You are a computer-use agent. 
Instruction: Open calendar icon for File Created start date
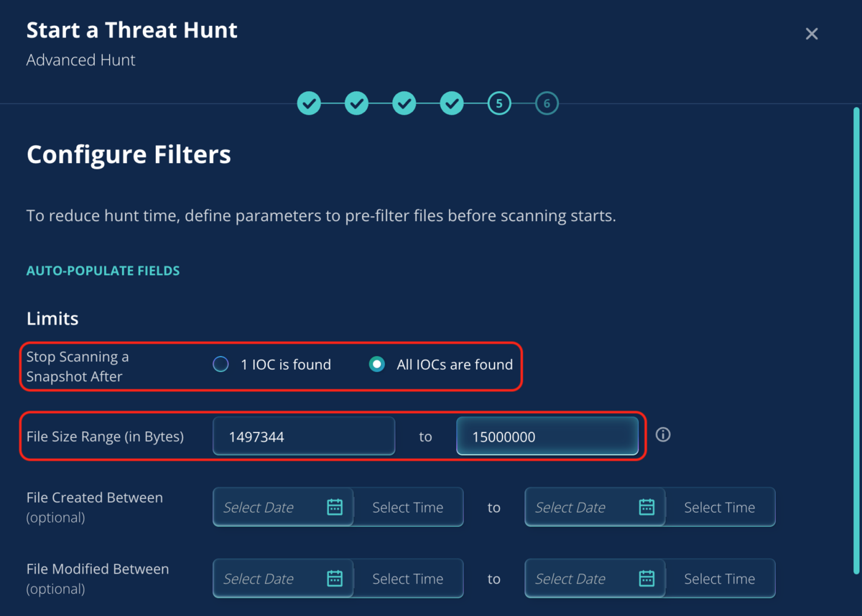[335, 507]
